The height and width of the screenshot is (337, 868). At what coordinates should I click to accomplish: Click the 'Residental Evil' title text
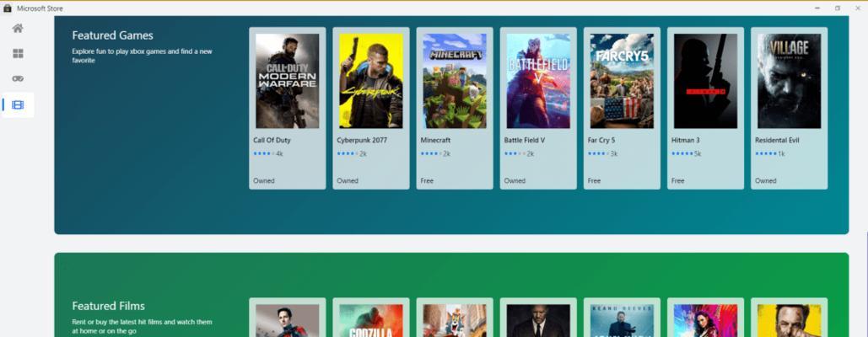777,141
